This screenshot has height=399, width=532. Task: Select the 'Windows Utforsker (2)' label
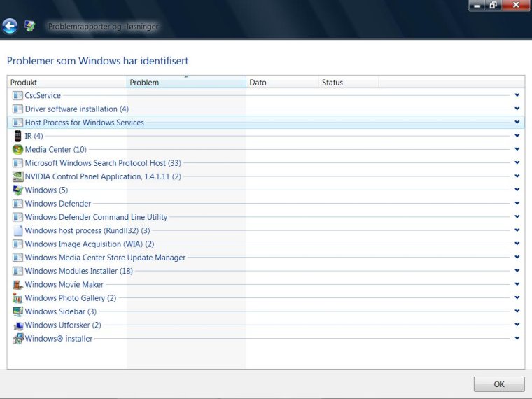(63, 325)
